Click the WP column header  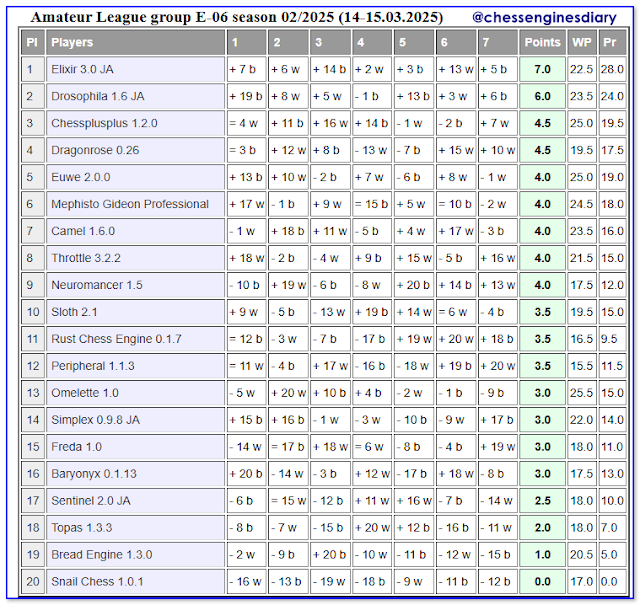(x=582, y=42)
